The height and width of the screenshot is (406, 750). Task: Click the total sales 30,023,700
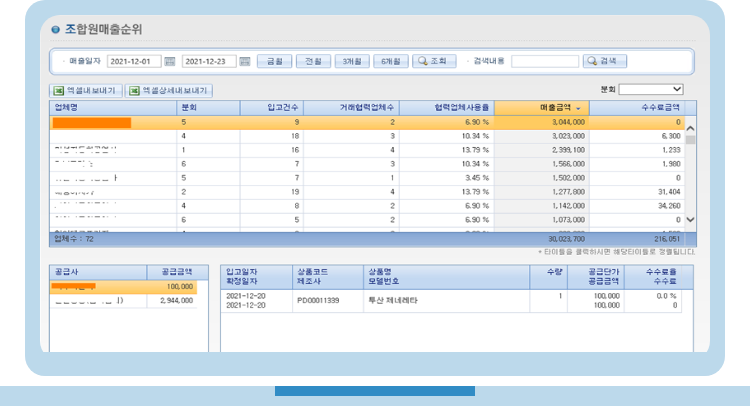(566, 239)
